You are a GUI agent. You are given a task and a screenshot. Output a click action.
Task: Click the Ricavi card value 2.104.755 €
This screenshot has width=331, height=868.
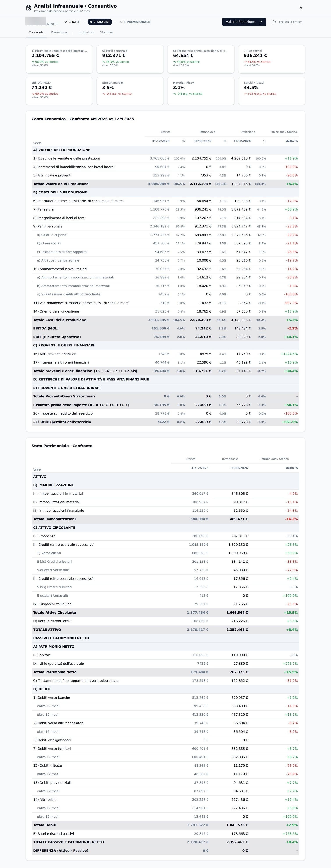pos(45,56)
